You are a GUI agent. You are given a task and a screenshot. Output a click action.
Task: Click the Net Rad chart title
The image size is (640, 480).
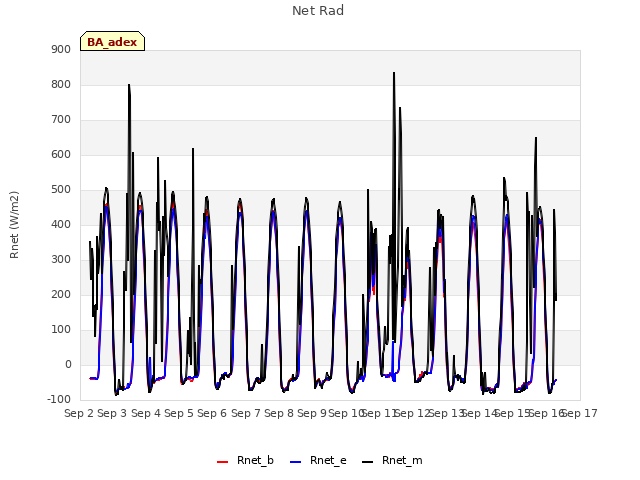point(318,11)
